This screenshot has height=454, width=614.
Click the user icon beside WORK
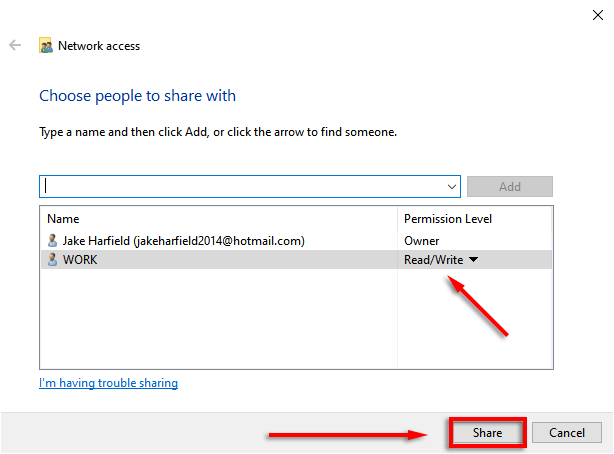click(52, 260)
